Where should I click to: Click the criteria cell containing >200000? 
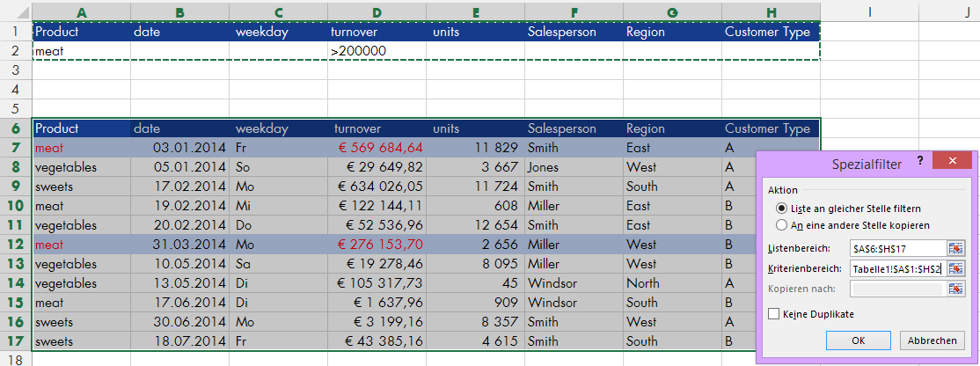pyautogui.click(x=376, y=51)
